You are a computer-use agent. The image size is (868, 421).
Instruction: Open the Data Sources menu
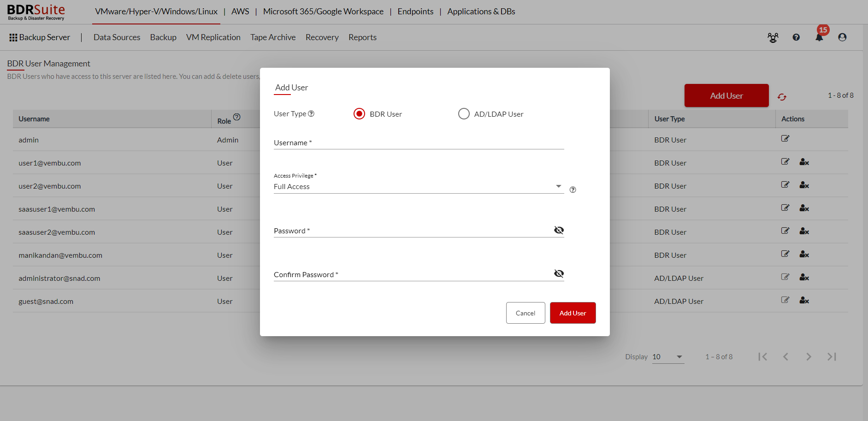pyautogui.click(x=117, y=37)
